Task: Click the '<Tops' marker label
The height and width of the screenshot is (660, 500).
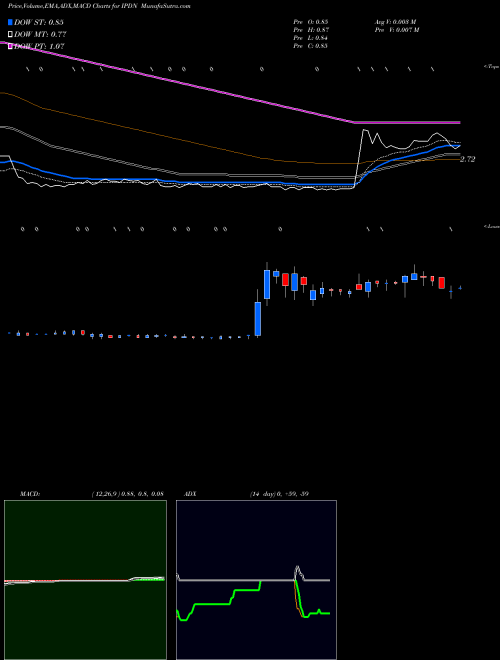Action: click(492, 67)
